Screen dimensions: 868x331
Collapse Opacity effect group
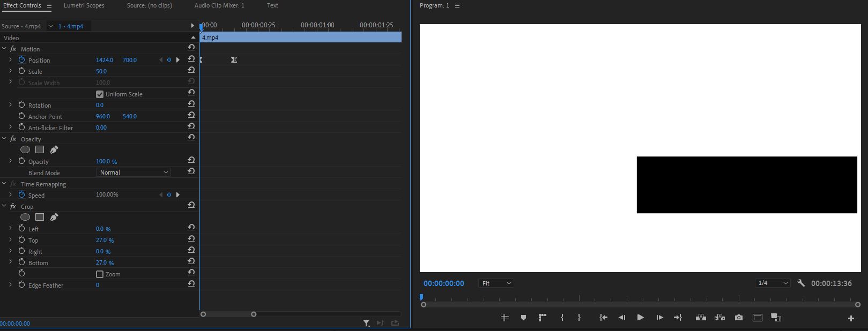click(4, 139)
